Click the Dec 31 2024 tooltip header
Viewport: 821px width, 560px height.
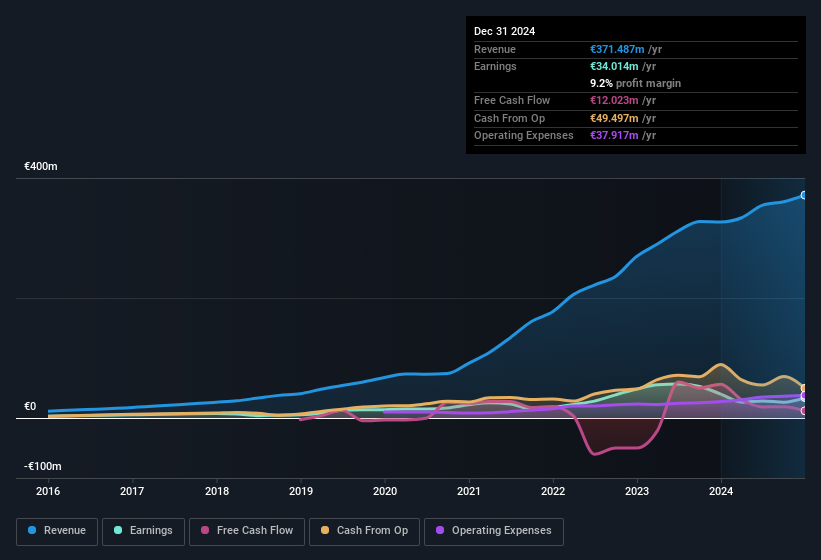[504, 31]
